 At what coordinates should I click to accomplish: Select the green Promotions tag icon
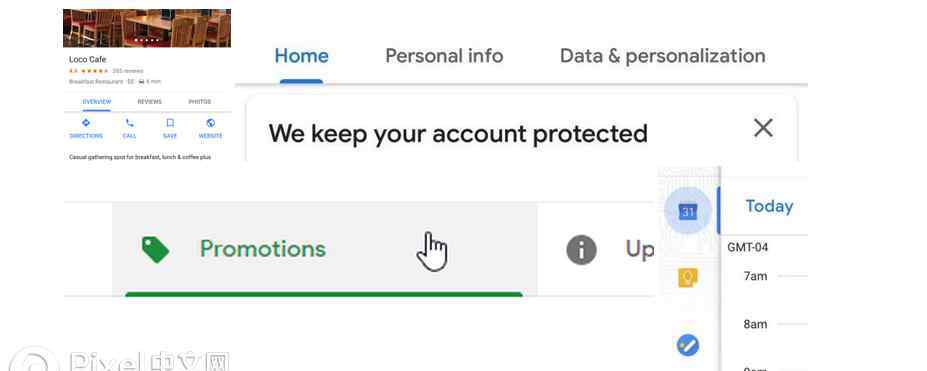pyautogui.click(x=155, y=249)
